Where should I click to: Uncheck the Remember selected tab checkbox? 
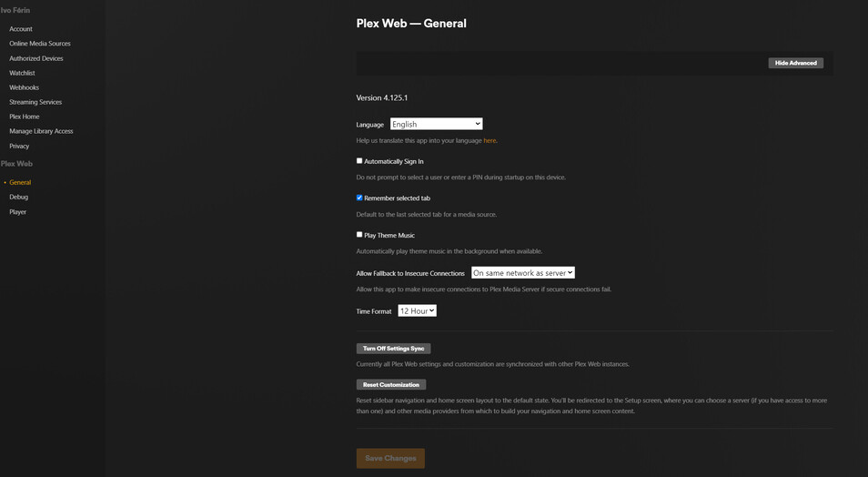click(359, 198)
